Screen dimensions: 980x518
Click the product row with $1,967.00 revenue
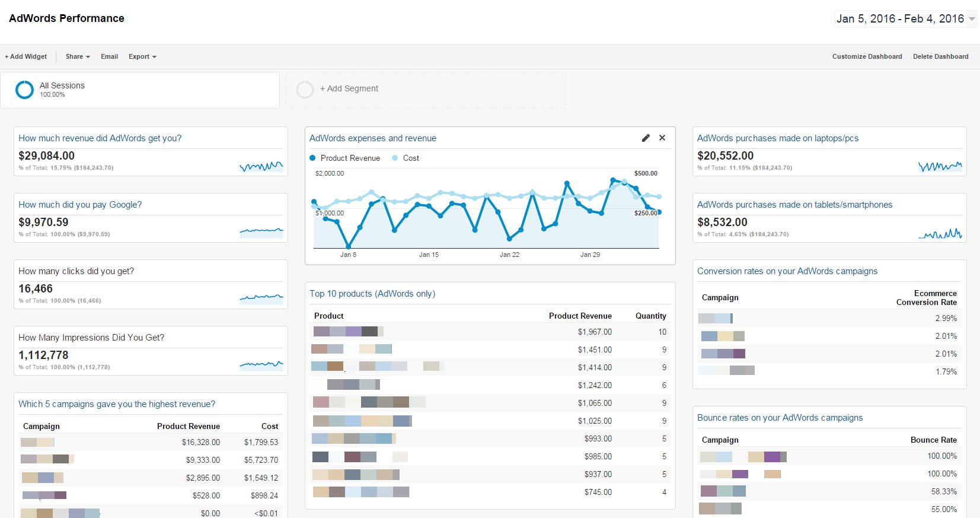pyautogui.click(x=490, y=332)
